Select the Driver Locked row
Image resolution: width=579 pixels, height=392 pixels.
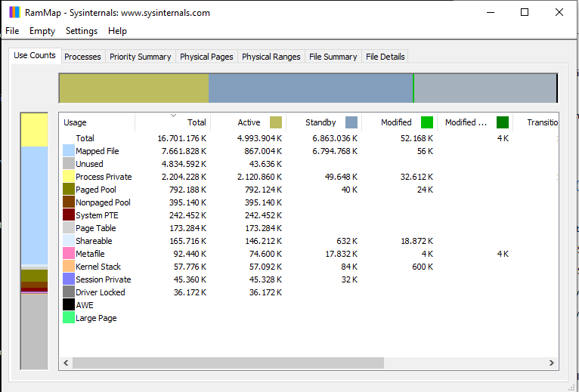308,292
